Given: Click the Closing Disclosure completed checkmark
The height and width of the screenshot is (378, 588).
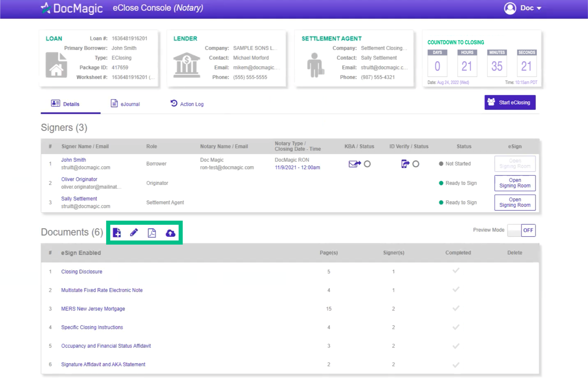Looking at the screenshot, I should pos(456,271).
